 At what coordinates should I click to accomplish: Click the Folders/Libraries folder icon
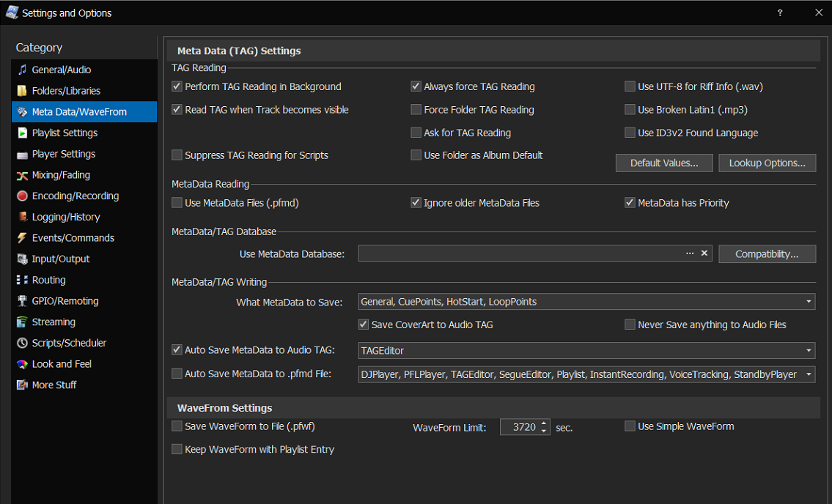[22, 91]
